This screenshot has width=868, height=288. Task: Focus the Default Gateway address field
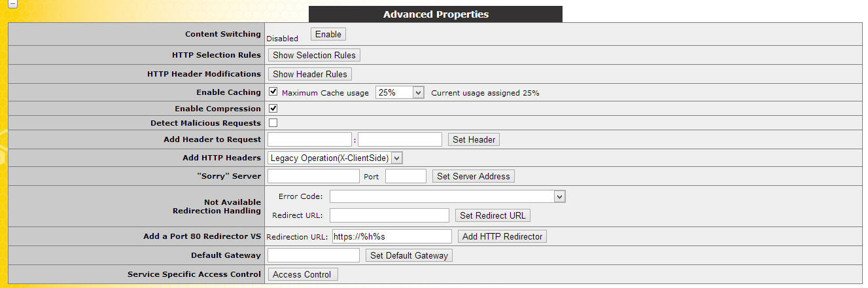[x=314, y=255]
